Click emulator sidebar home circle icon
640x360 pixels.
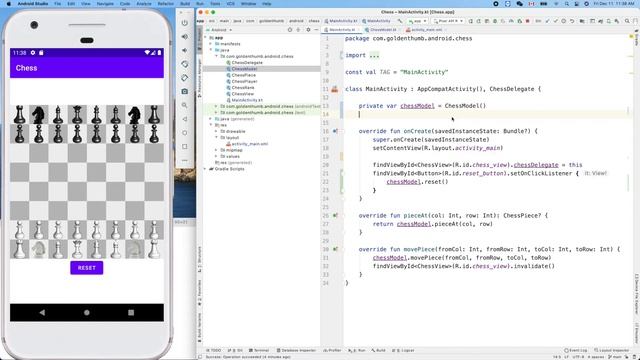pos(184,133)
